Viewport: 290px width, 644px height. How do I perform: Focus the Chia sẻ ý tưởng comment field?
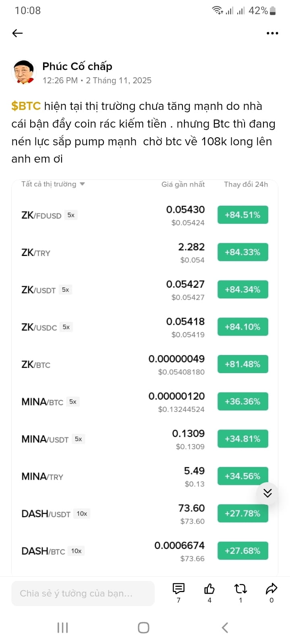(x=83, y=593)
